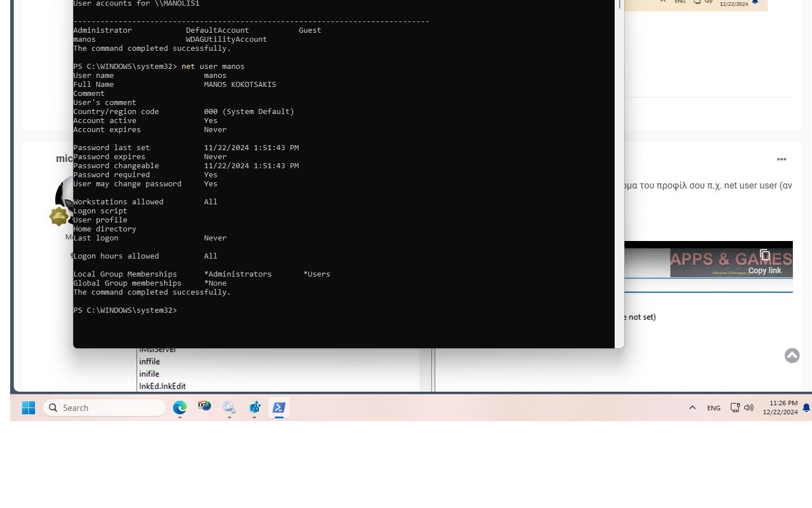Open the Windows Start menu
The width and height of the screenshot is (812, 508).
point(28,408)
